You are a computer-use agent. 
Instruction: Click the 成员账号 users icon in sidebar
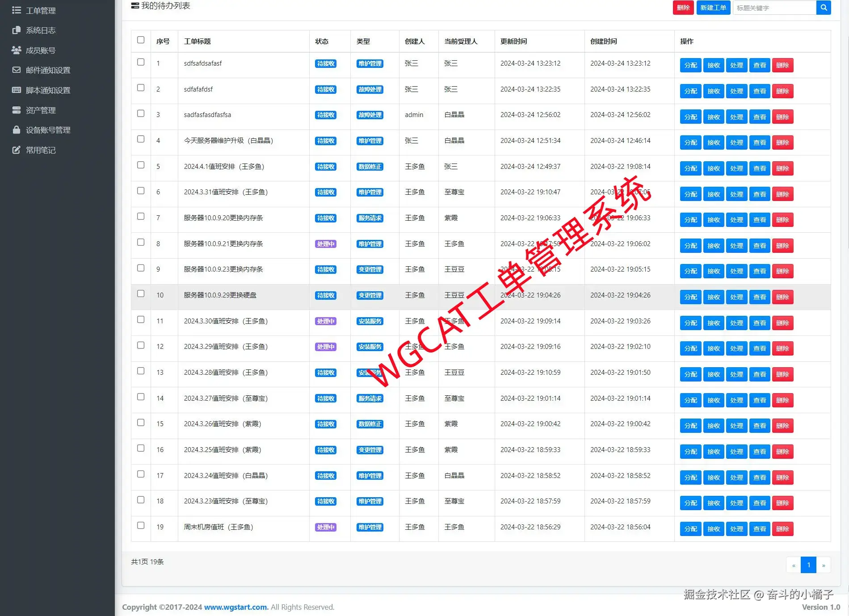pyautogui.click(x=17, y=50)
